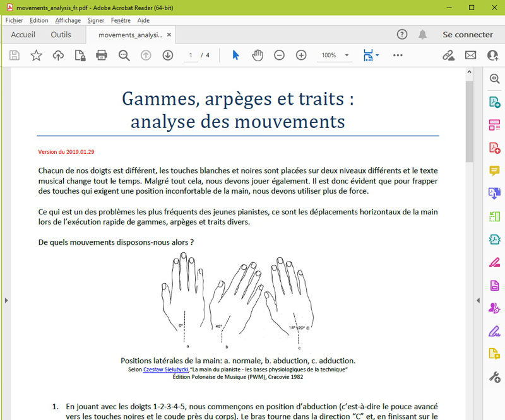The height and width of the screenshot is (420, 505).
Task: Open the Affichage menu
Action: tap(68, 20)
